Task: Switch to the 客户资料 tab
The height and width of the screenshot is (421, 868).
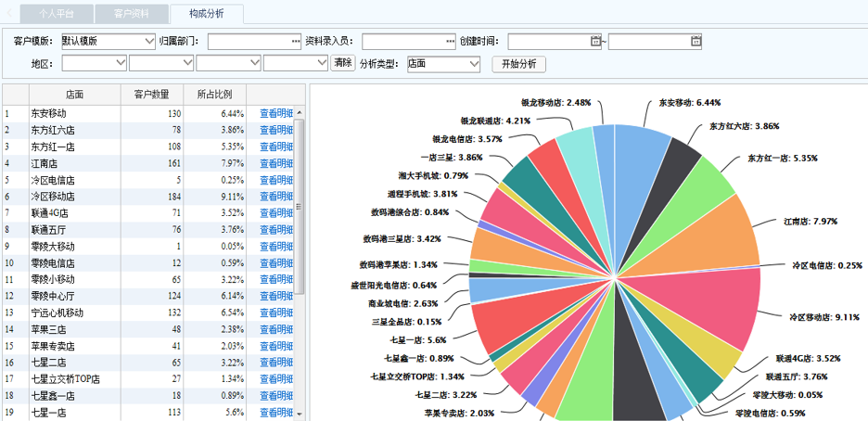Action: (130, 15)
